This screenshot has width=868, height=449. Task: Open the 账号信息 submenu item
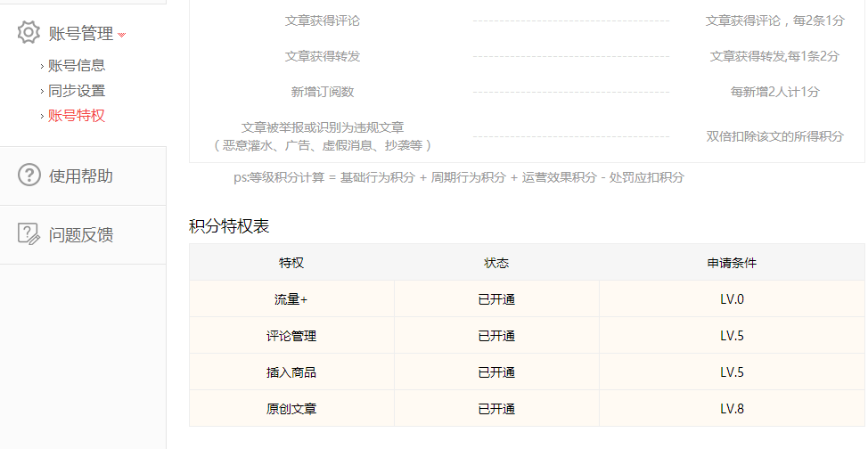click(77, 65)
